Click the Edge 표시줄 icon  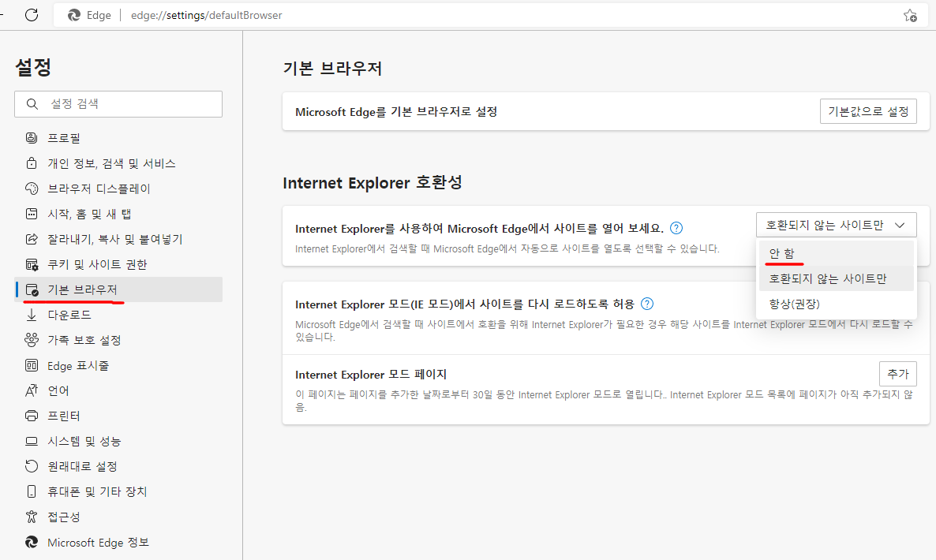coord(32,366)
